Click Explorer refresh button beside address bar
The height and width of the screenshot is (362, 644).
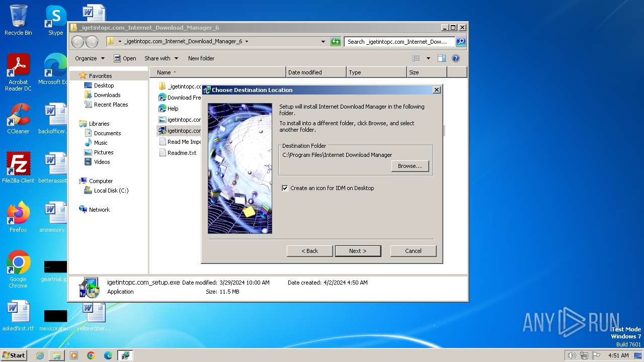pos(336,42)
